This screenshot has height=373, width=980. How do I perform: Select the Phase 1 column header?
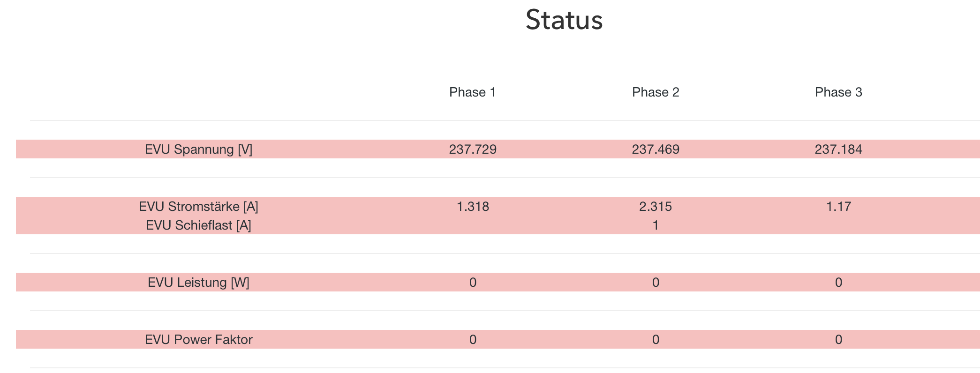pos(473,92)
